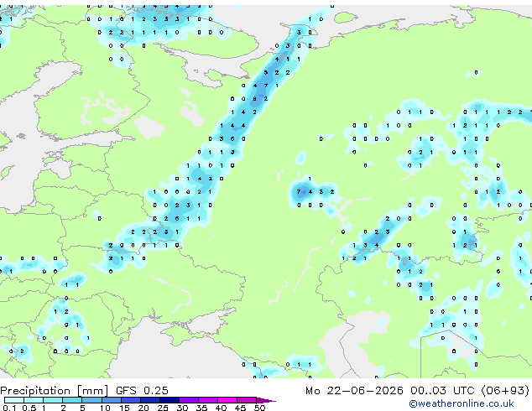This screenshot has height=411, width=532.
Task: Click the "(06+93)" forecast offset text
Action: coord(505,391)
